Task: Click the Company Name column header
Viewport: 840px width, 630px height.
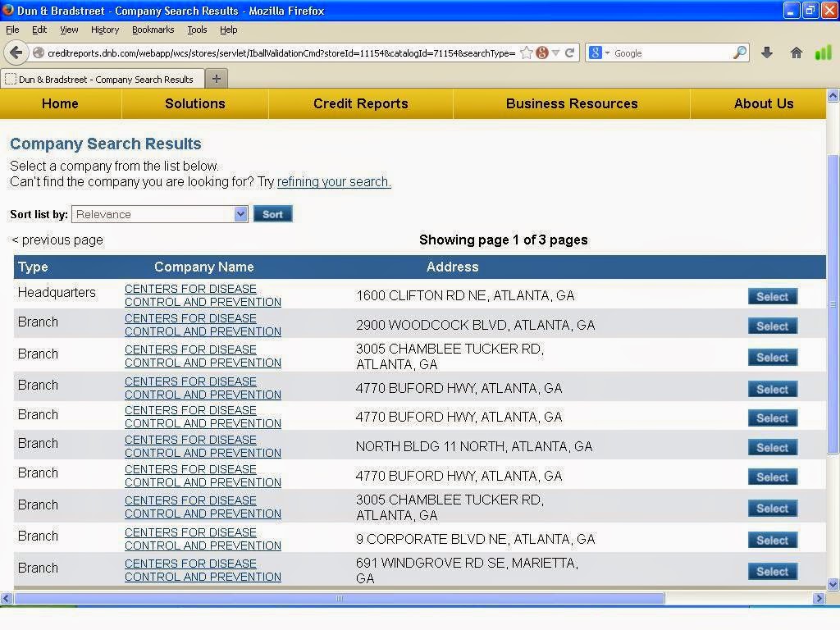Action: 204,267
